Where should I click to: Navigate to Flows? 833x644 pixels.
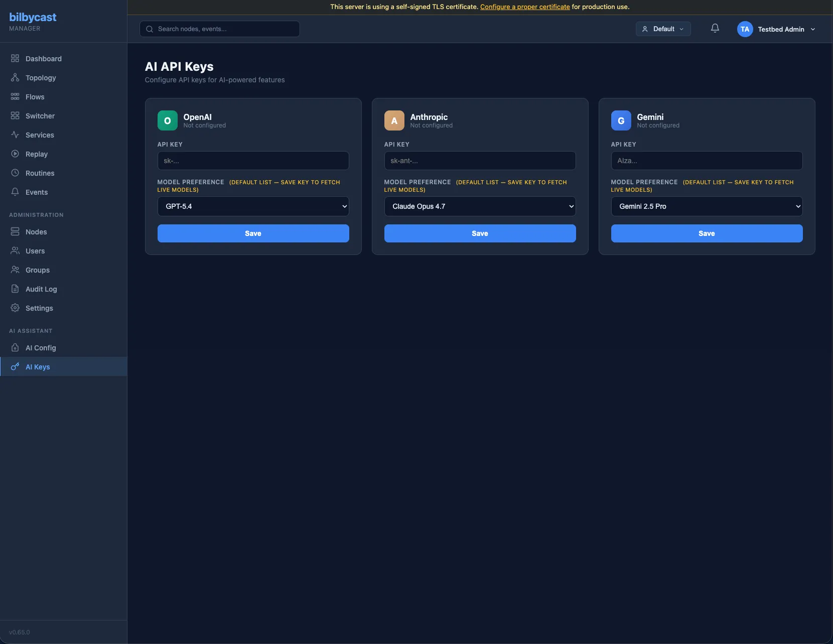[63, 97]
